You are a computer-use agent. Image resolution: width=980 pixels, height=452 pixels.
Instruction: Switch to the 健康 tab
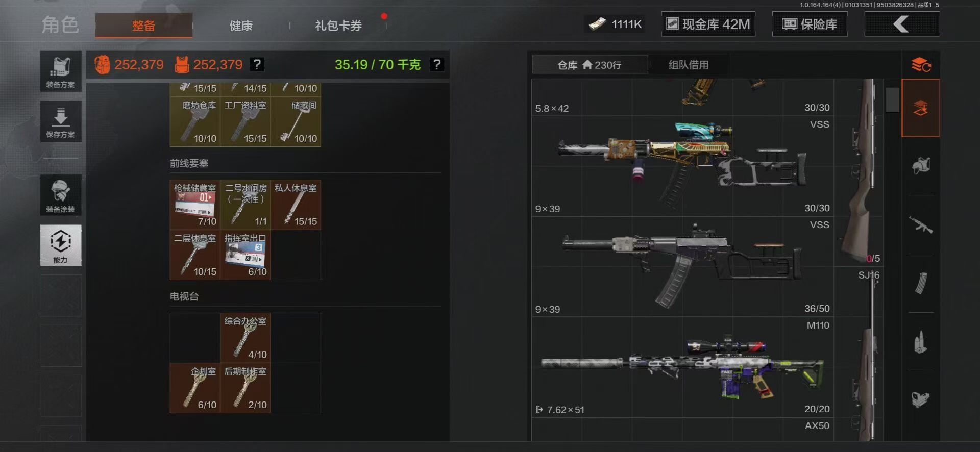tap(241, 26)
